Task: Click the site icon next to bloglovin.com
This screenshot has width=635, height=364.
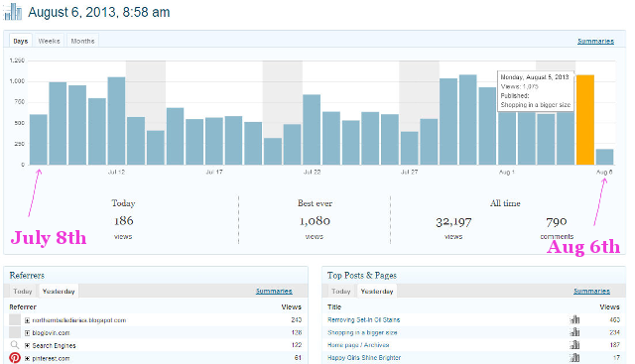Action: point(15,332)
